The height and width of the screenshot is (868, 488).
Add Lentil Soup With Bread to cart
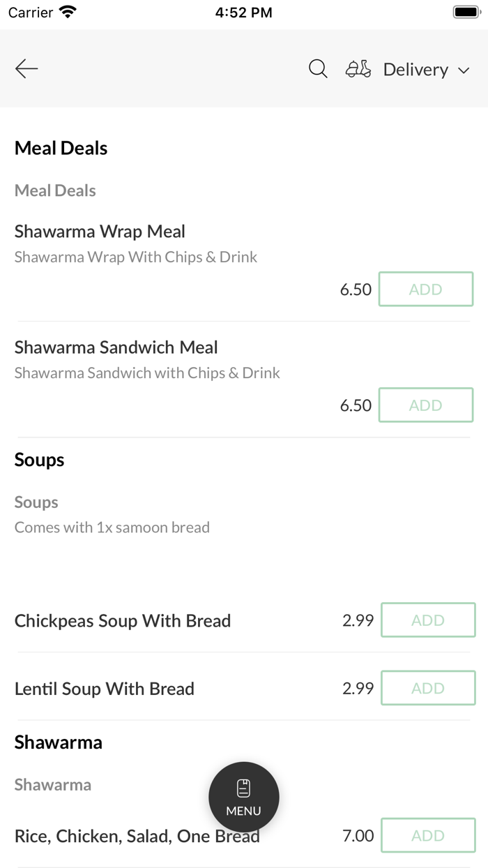427,688
